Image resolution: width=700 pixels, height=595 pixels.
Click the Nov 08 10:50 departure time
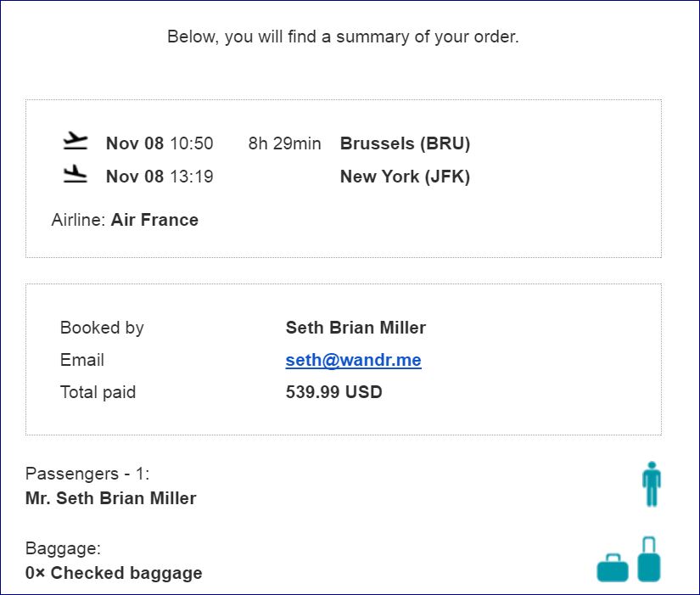160,143
